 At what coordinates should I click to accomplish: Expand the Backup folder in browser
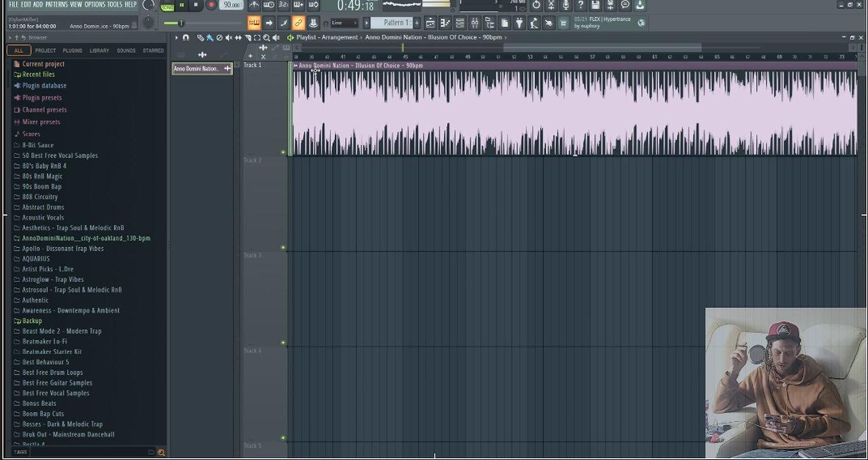point(32,321)
